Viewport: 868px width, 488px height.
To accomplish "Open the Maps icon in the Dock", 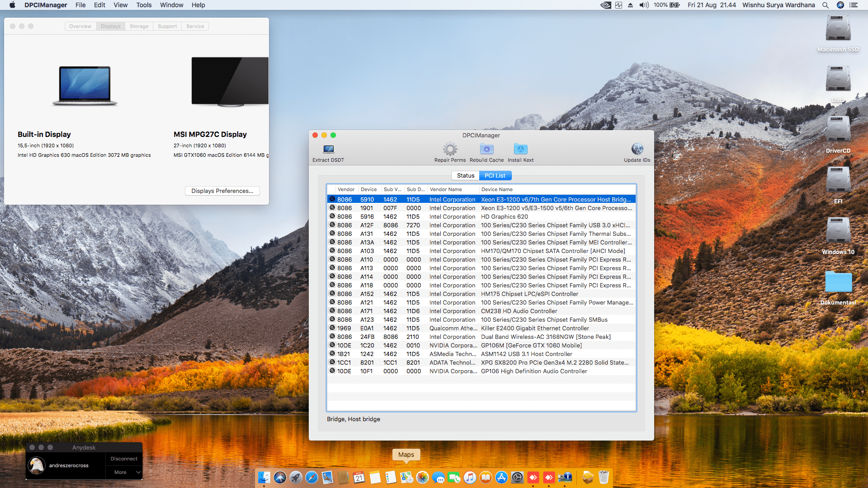I will (406, 477).
